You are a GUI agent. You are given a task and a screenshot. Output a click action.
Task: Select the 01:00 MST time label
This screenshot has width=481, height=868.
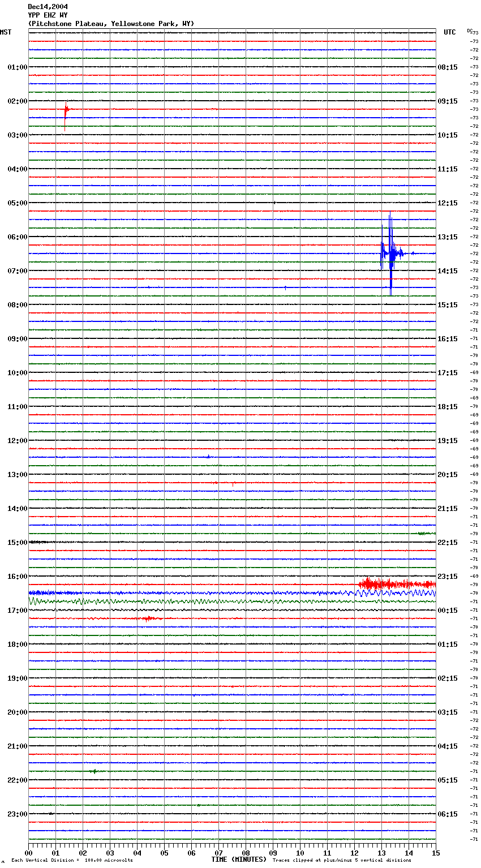pos(17,67)
